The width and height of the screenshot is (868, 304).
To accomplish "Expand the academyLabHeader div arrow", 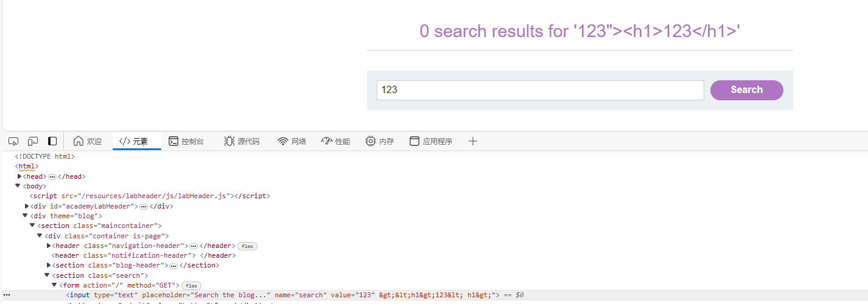I will pyautogui.click(x=27, y=206).
